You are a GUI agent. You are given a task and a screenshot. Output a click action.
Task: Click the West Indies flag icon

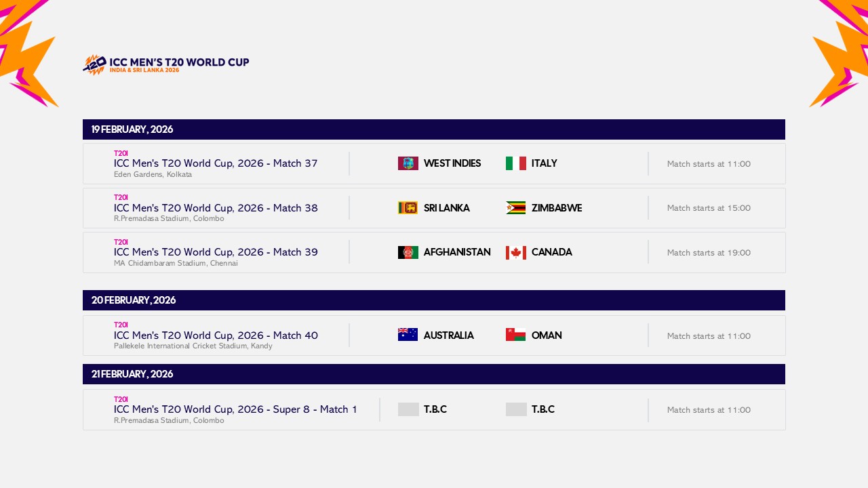(408, 163)
